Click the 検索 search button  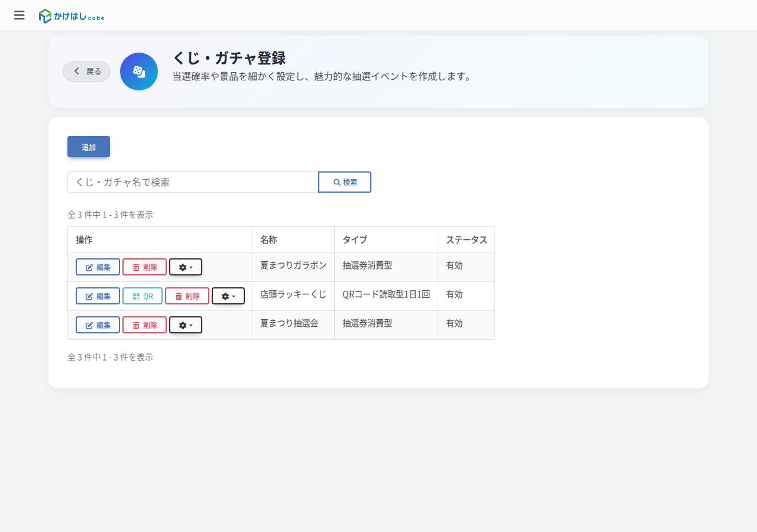(x=345, y=182)
